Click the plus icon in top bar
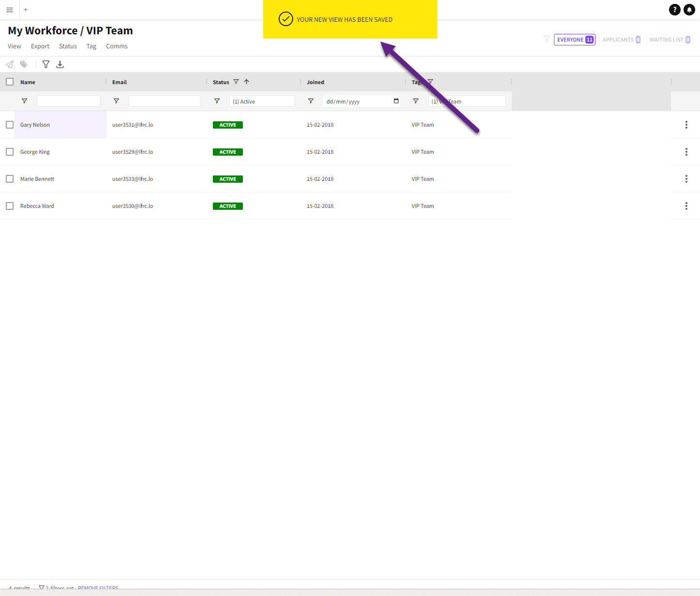Viewport: 700px width, 596px height. point(26,10)
